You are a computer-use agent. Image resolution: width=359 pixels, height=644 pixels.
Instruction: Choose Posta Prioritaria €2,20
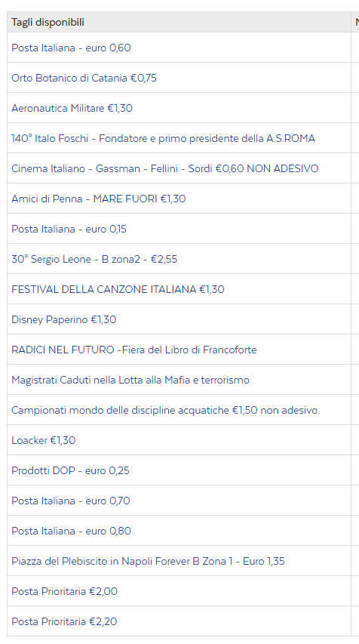pos(64,621)
